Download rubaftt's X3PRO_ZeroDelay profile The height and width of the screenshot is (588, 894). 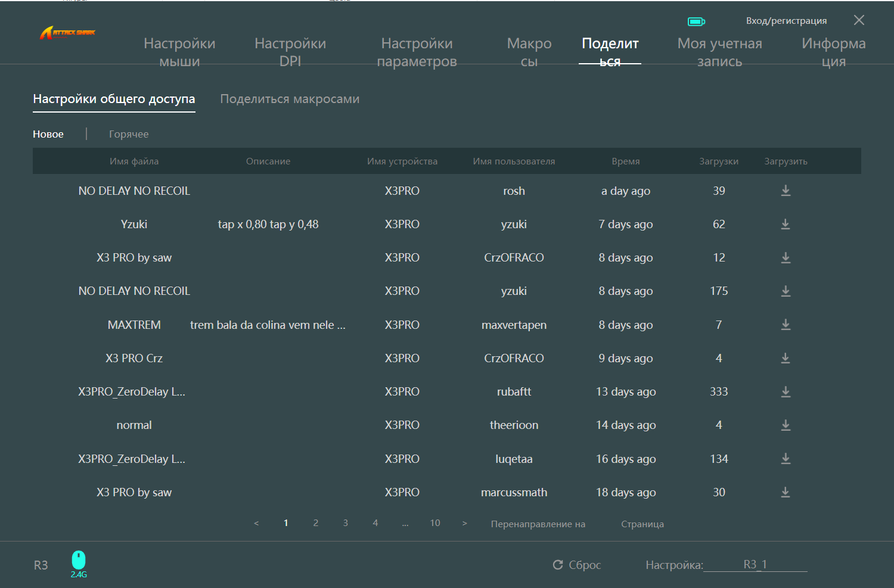pos(786,391)
